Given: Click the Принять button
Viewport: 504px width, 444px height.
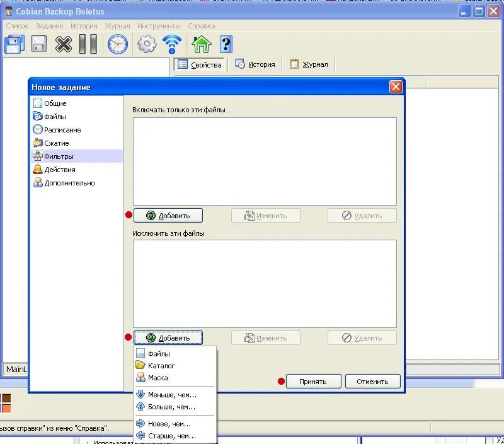Looking at the screenshot, I should [313, 382].
